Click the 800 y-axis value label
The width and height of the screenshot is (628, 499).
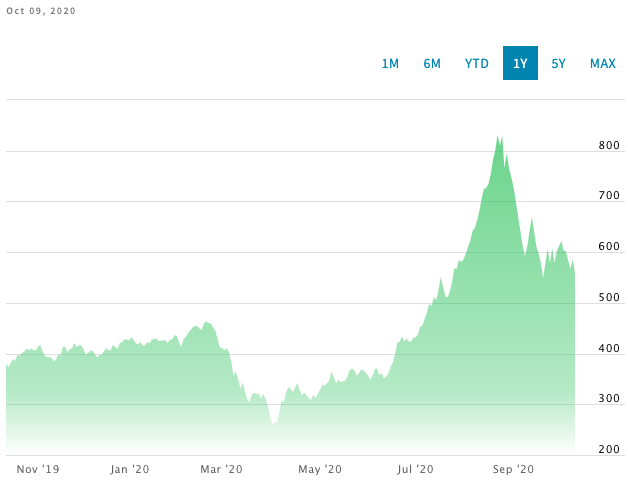[607, 146]
